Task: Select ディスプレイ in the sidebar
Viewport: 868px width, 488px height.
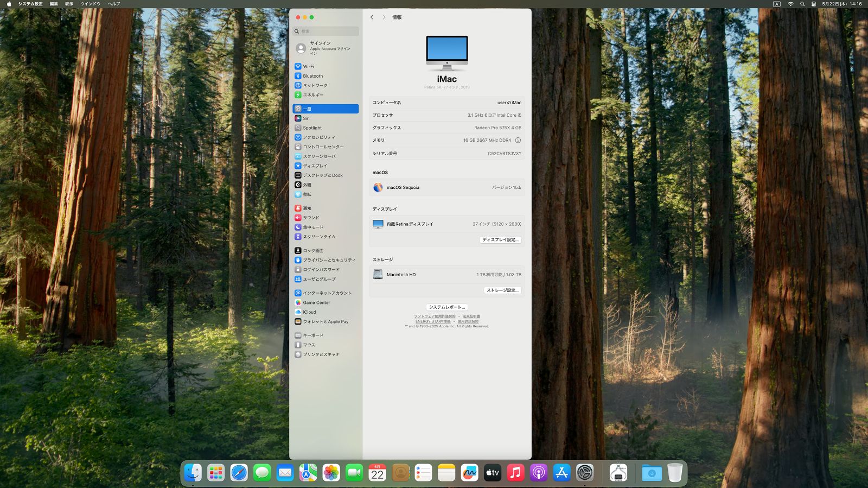Action: 325,166
